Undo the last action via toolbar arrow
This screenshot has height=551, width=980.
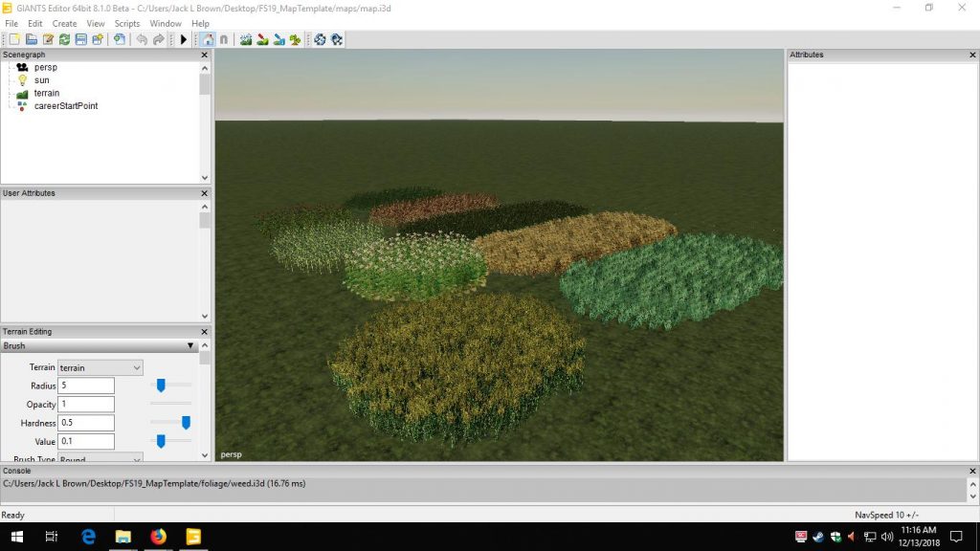coord(143,39)
